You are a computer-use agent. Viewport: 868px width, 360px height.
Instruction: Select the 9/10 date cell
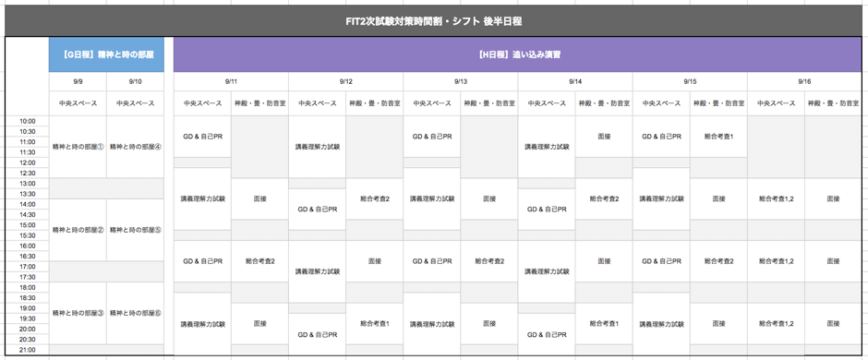click(135, 81)
